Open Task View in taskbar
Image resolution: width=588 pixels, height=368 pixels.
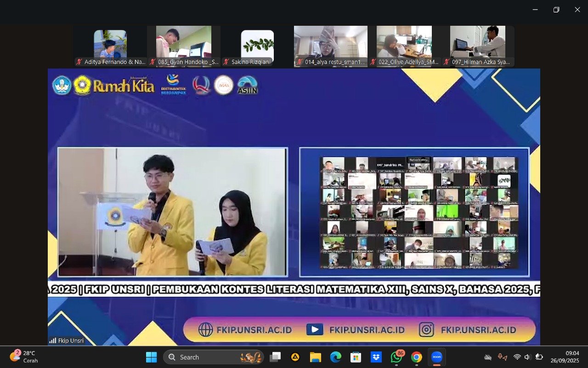[x=275, y=357]
